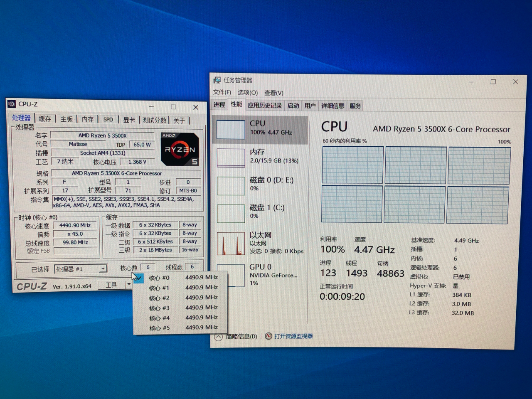This screenshot has width=532, height=399.
Task: Click the 速度 value 4.47 GHz
Action: [x=374, y=249]
